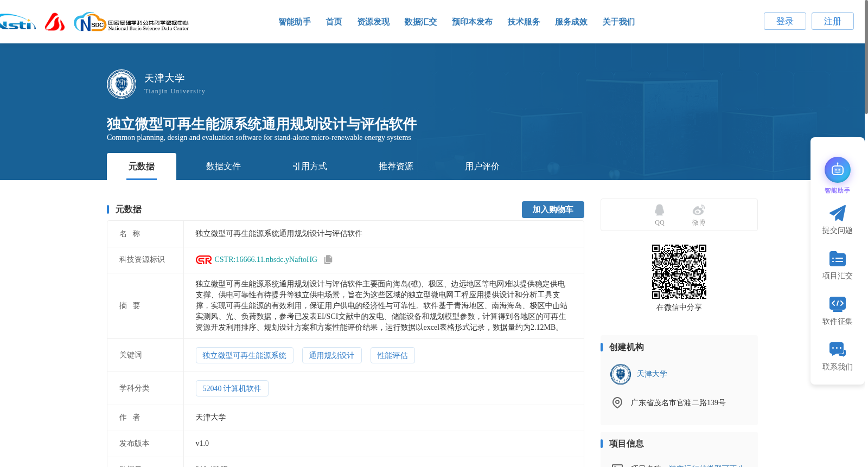Open the 软件征集 code icon
This screenshot has height=467, width=868.
click(838, 304)
